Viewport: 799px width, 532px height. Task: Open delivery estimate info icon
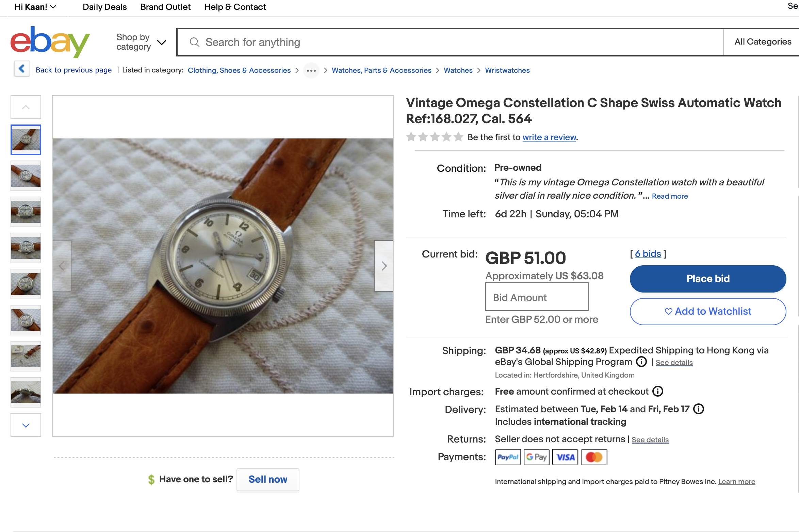pyautogui.click(x=699, y=409)
